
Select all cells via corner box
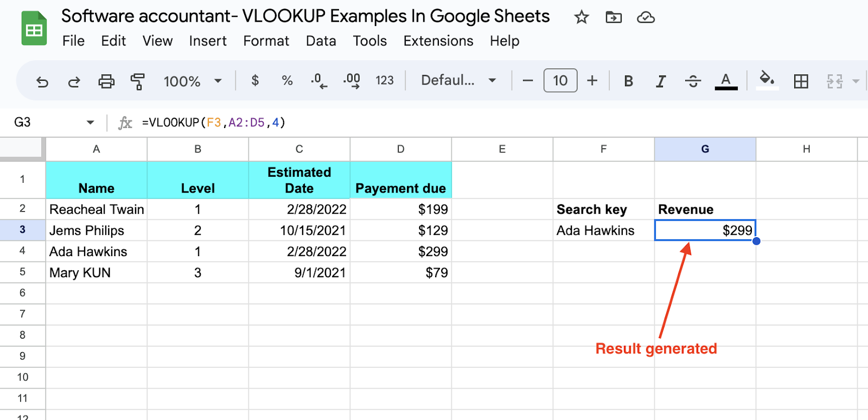pyautogui.click(x=22, y=149)
